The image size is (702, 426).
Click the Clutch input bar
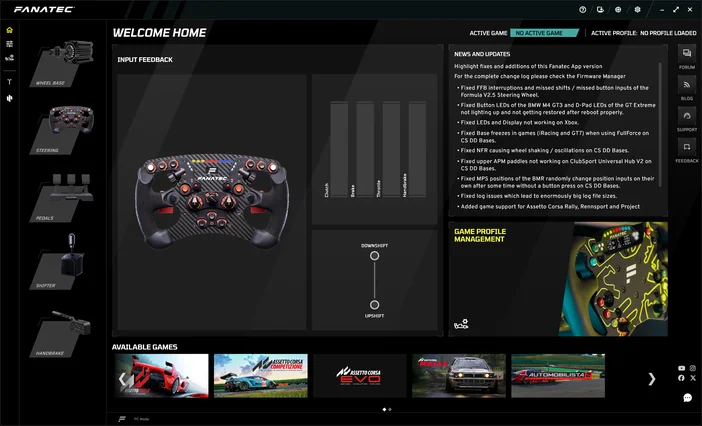[x=339, y=149]
